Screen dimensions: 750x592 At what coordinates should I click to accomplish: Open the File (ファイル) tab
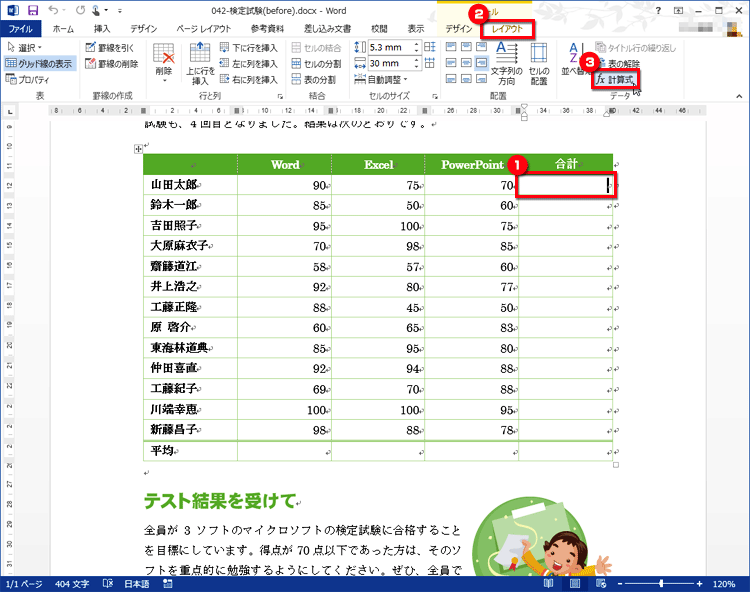(21, 29)
